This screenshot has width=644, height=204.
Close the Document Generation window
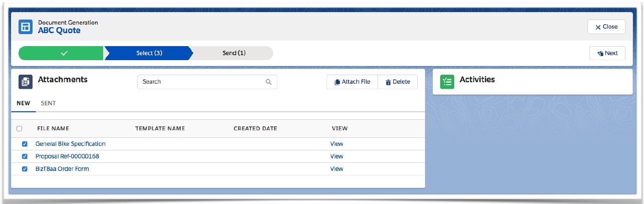(606, 27)
